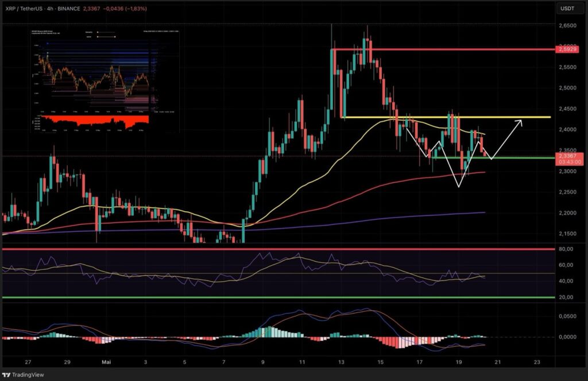
Task: Select the USDT unit button
Action: [x=567, y=9]
